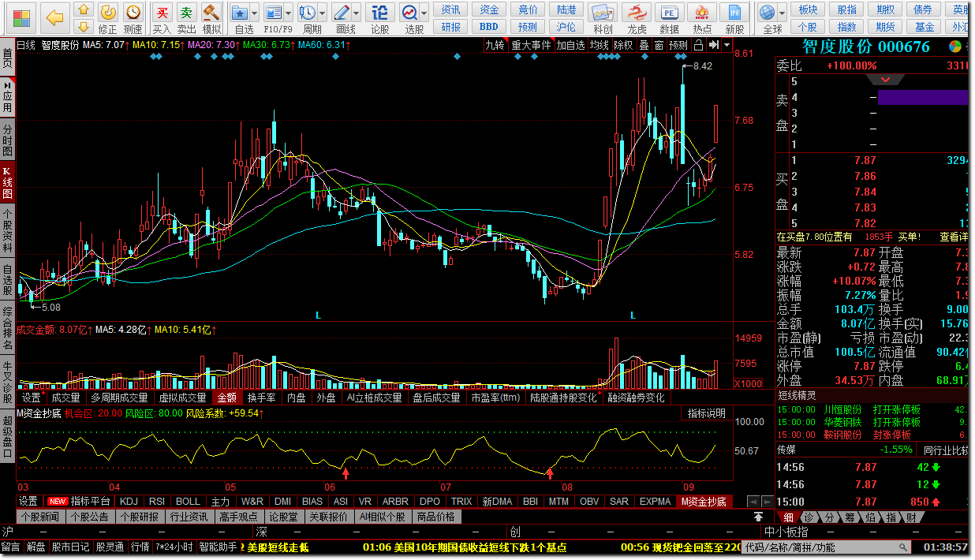
Task: Click the 期货 futures button
Action: 885,26
